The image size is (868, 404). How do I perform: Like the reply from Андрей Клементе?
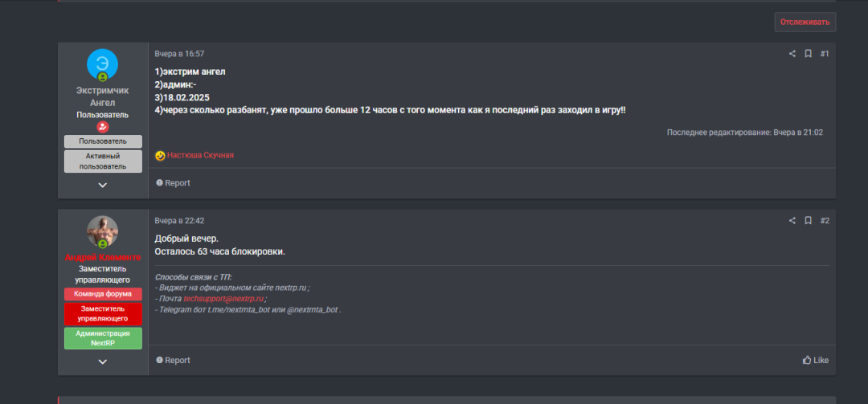pos(815,361)
